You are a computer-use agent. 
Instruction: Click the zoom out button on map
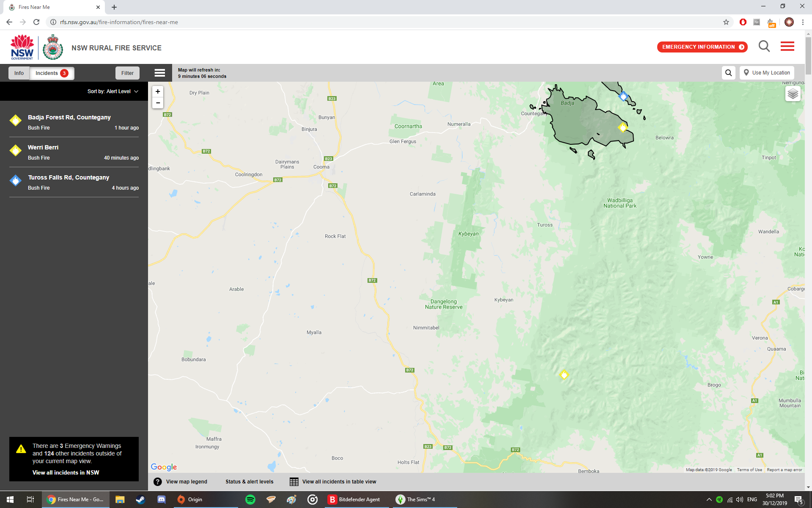(158, 104)
